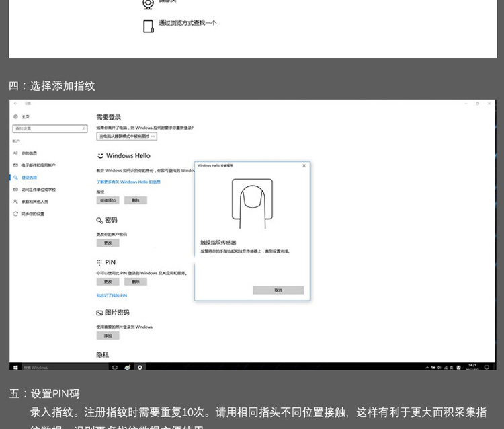Click 取消 in the Windows Hello dialog
504x429 pixels.
click(x=278, y=290)
